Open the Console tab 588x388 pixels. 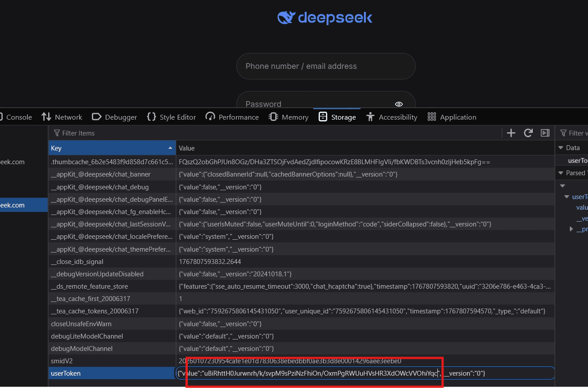tap(16, 117)
